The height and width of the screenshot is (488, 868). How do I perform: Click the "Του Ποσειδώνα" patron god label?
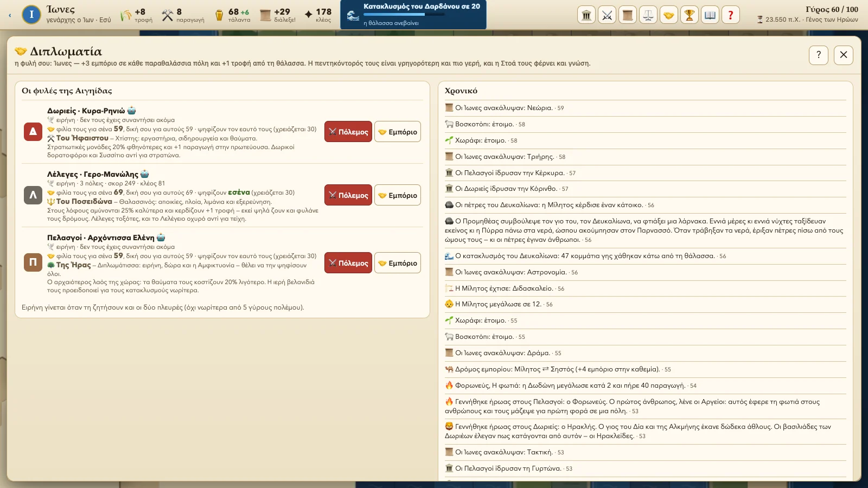pyautogui.click(x=84, y=202)
